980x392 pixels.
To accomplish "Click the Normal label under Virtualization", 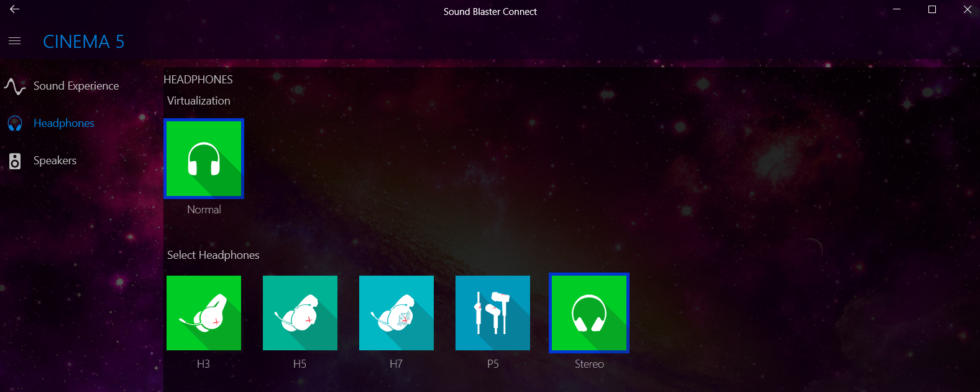I will (204, 210).
